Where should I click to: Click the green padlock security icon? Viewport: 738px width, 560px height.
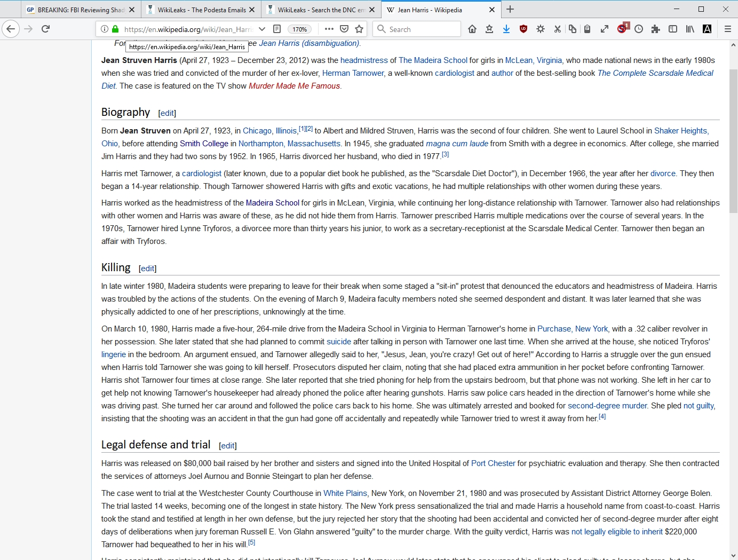coord(115,29)
